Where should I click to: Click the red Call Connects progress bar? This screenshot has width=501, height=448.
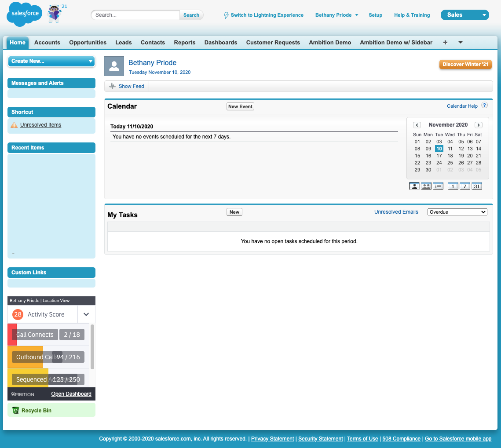point(11,335)
